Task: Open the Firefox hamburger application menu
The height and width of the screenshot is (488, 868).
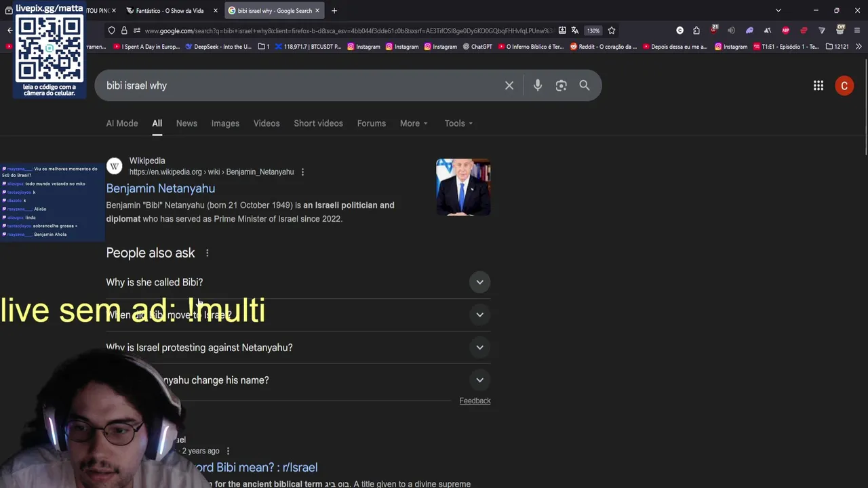Action: pos(858,30)
